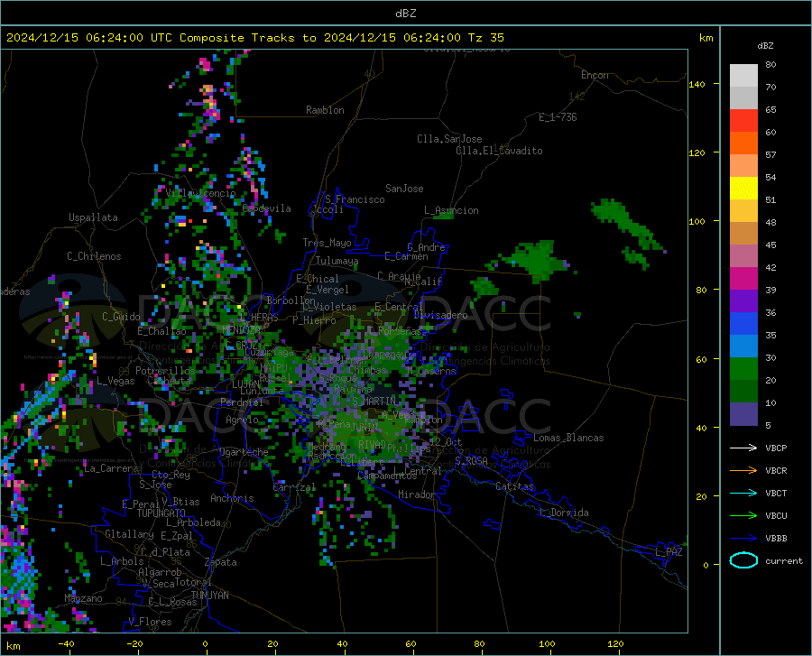Screen dimensions: 812x656
Task: Click the green VBCU arrow legend icon
Action: 743,516
